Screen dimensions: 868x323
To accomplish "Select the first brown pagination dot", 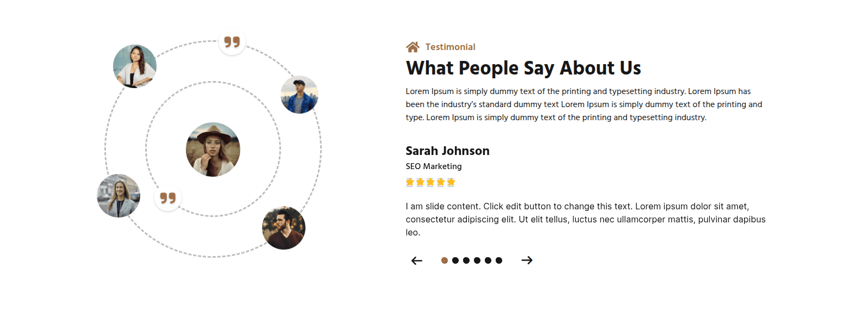I will point(445,260).
